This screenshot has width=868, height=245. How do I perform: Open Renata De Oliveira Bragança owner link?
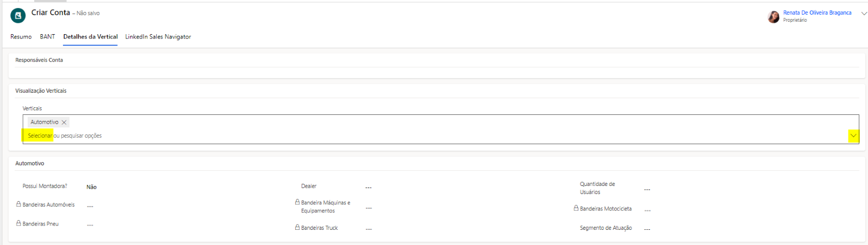pos(817,12)
